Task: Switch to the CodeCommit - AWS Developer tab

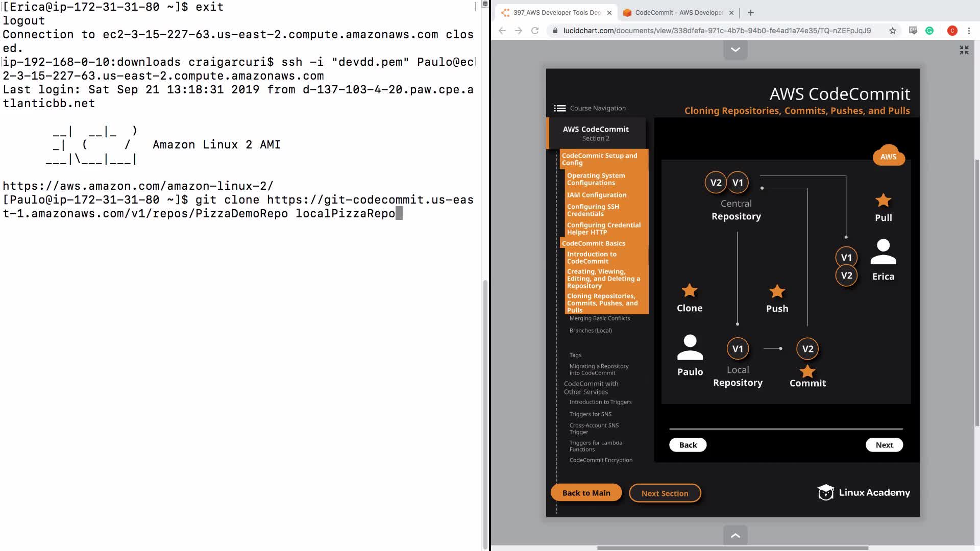Action: click(x=678, y=13)
